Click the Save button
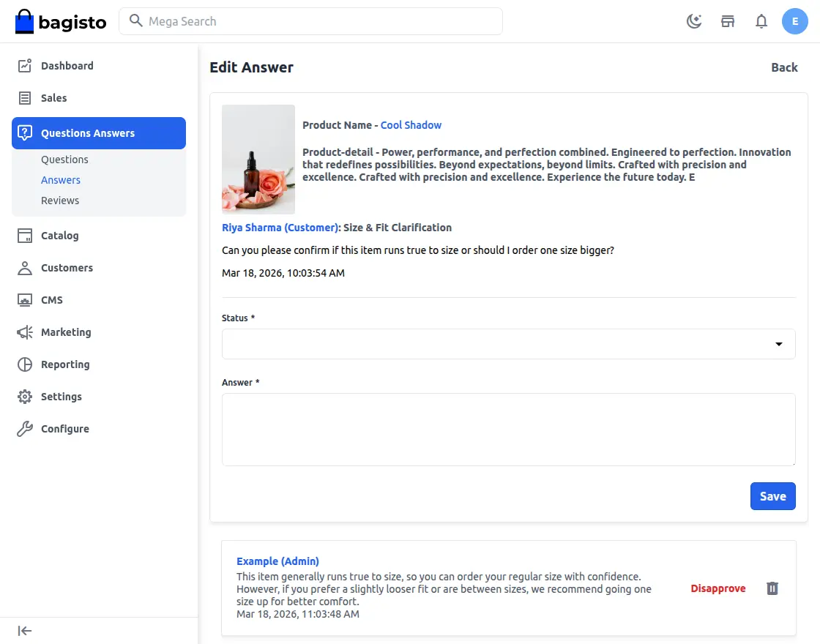Viewport: 820px width, 644px height. 772,496
